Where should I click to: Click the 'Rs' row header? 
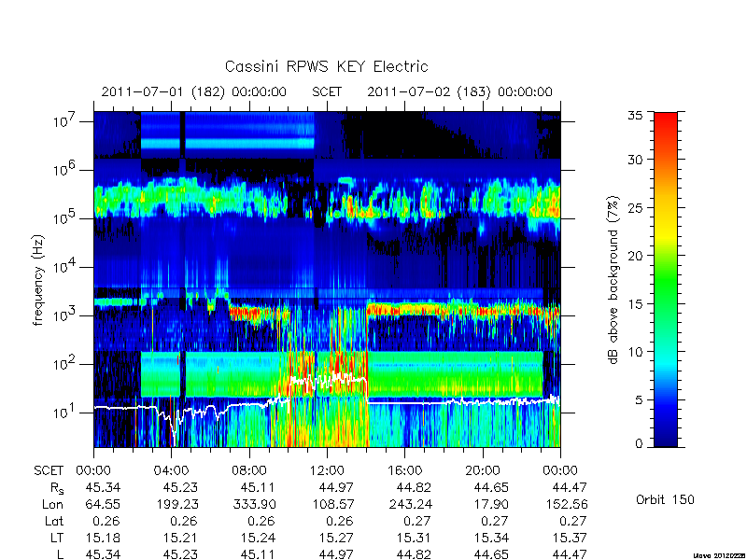point(57,488)
